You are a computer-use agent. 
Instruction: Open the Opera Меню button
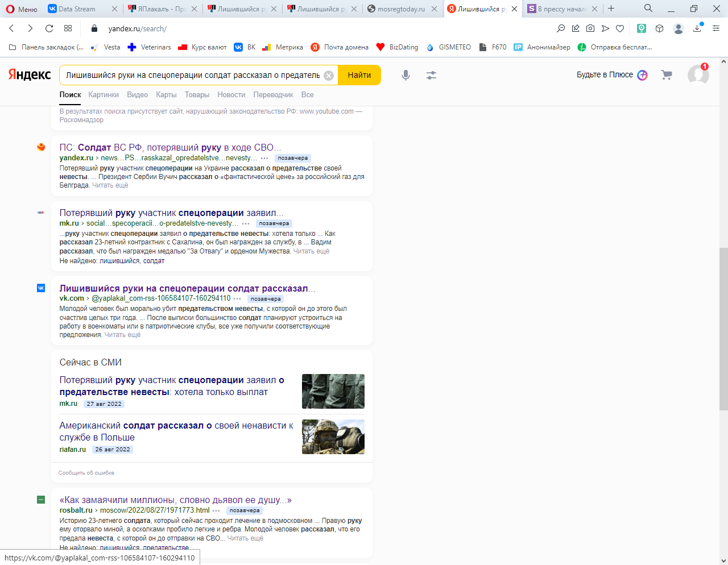tap(21, 9)
